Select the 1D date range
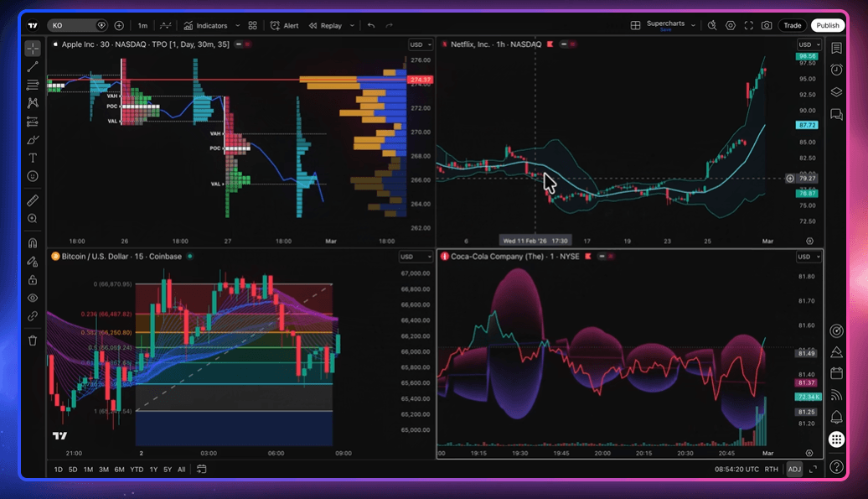This screenshot has width=868, height=499. pos(58,469)
